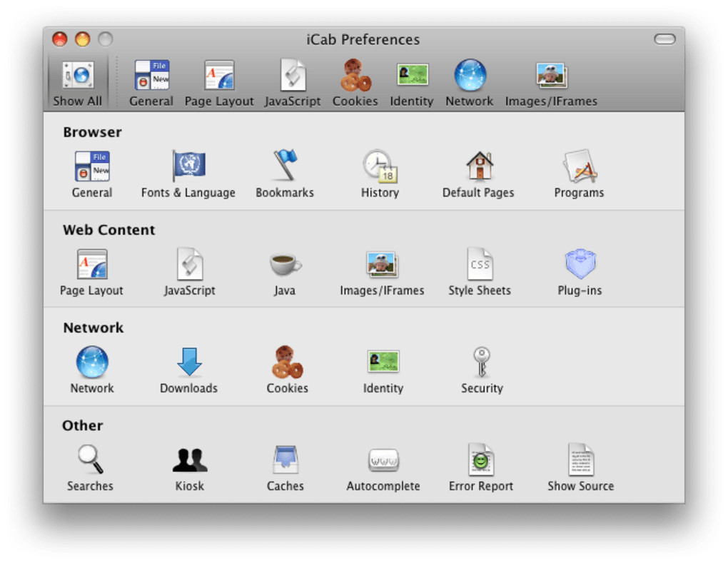
Task: Open Searches magnifier preferences
Action: pos(90,468)
